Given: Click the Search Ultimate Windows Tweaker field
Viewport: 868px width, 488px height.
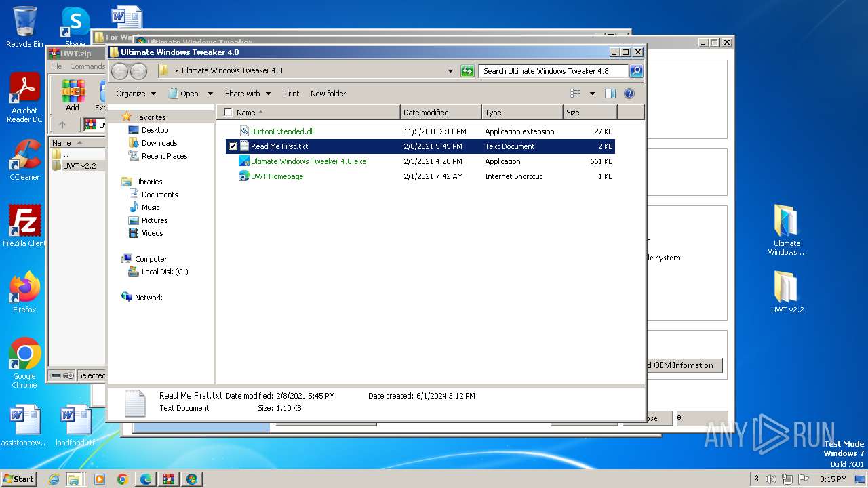Looking at the screenshot, I should pos(553,70).
